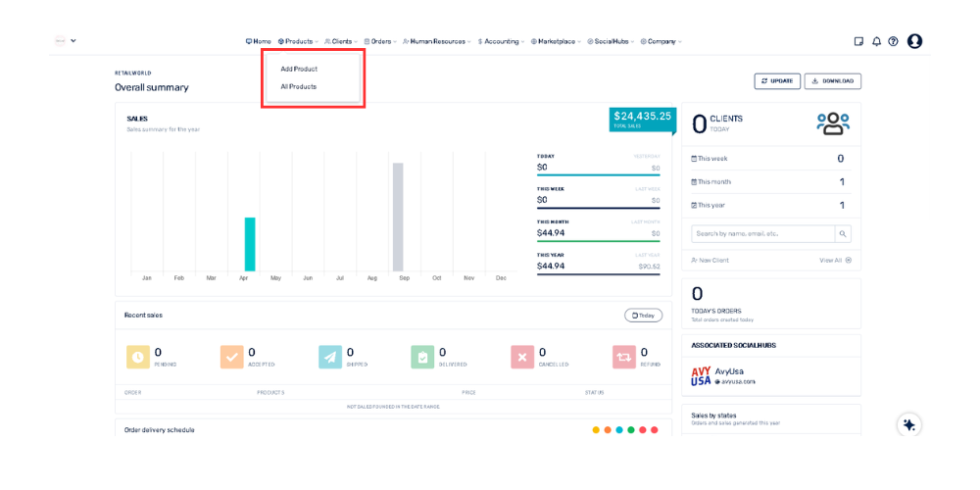Open the sparkle AI assistant button

tap(909, 424)
